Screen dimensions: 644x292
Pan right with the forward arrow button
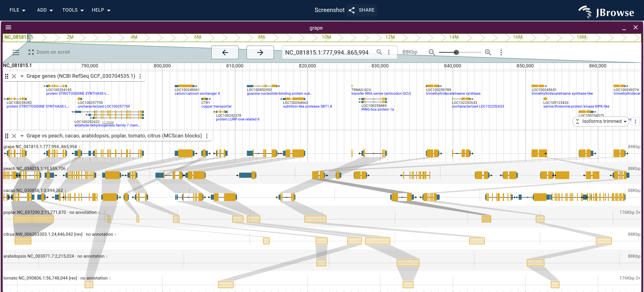260,52
